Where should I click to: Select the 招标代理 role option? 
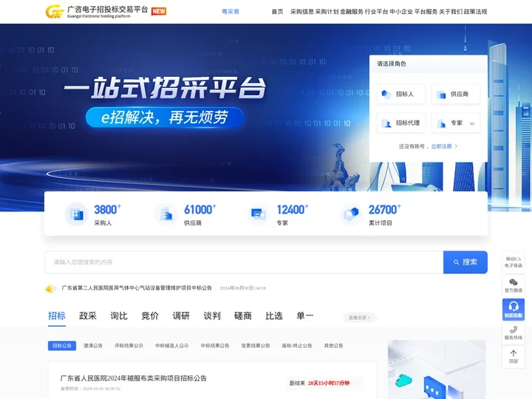coord(400,123)
